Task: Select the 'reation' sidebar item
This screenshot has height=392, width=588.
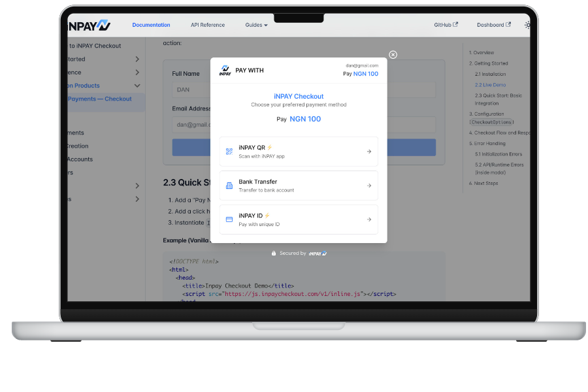Action: click(x=78, y=146)
